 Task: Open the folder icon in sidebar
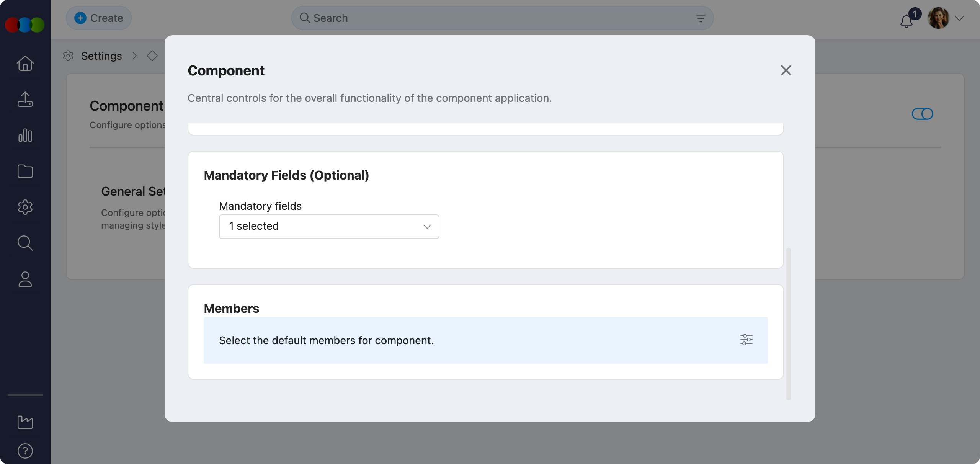tap(25, 171)
